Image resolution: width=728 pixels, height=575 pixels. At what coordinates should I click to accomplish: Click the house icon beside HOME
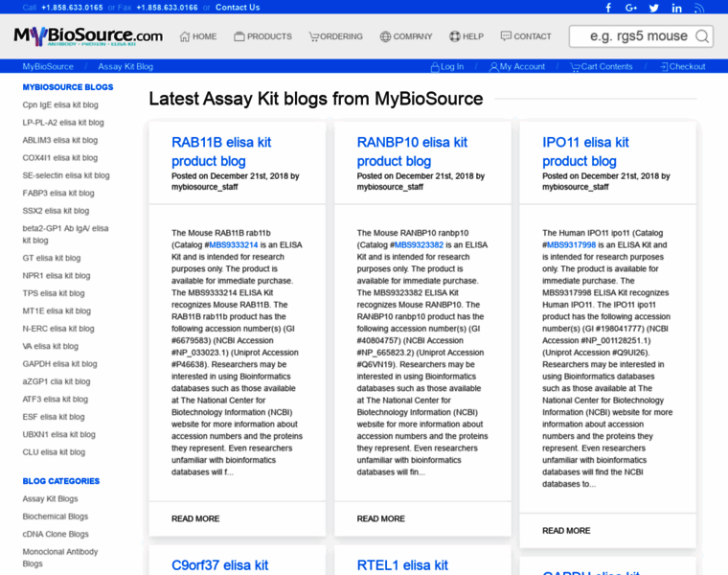[185, 36]
